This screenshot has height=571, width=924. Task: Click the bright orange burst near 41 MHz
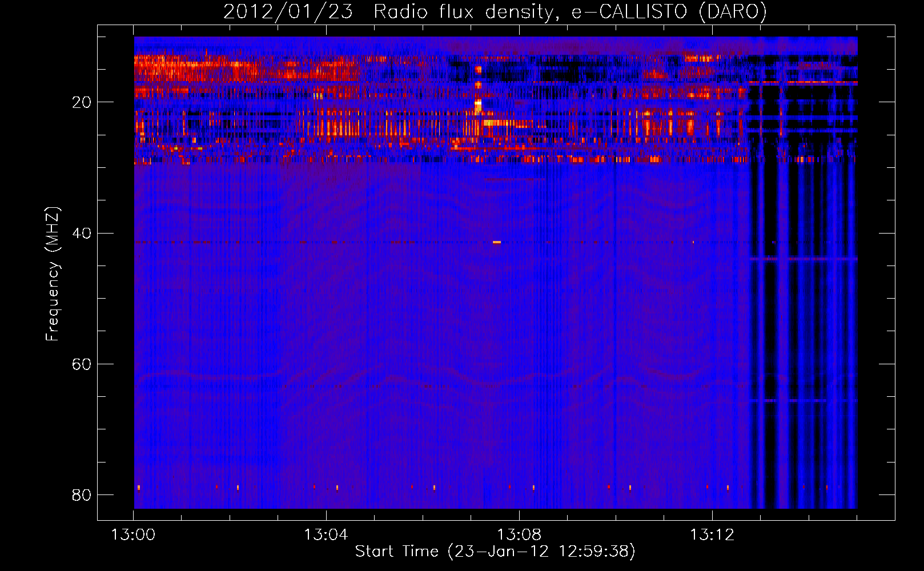coord(497,242)
